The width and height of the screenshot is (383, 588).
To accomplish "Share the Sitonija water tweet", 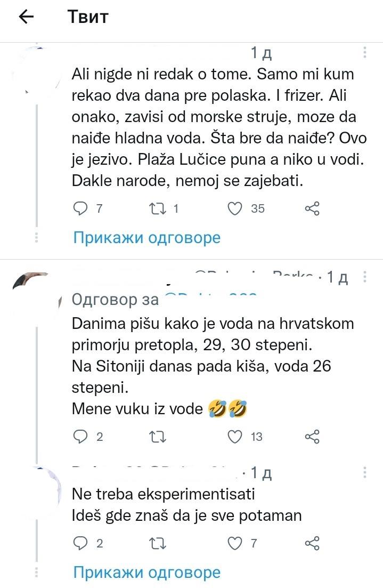I will tap(312, 437).
